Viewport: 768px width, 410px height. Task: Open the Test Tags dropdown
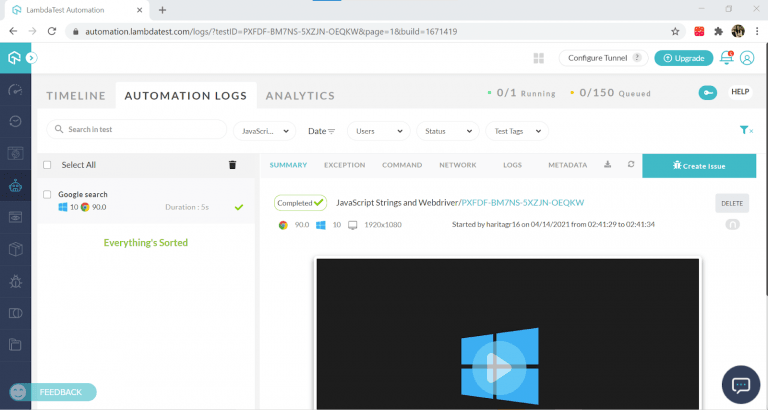[516, 131]
